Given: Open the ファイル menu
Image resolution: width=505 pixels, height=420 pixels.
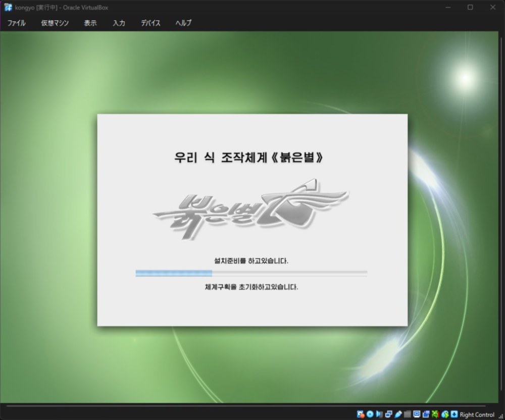Looking at the screenshot, I should click(x=17, y=23).
